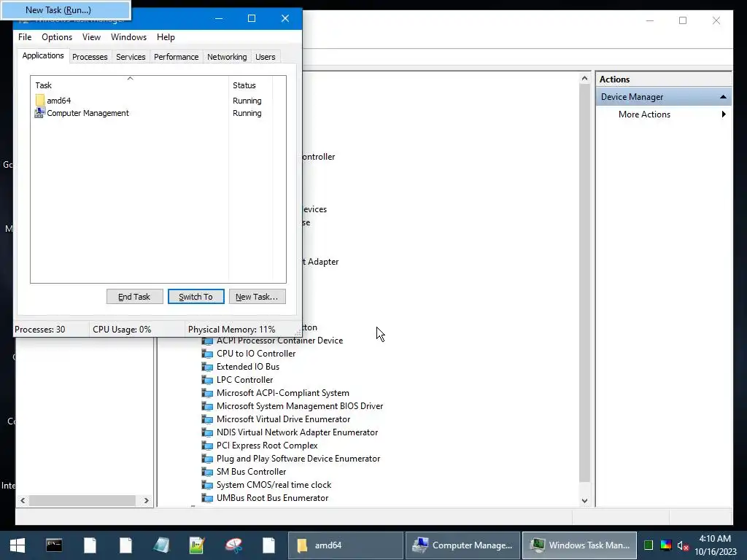747x560 pixels.
Task: Click the device list vertical scrollbar thumb
Action: [x=584, y=283]
